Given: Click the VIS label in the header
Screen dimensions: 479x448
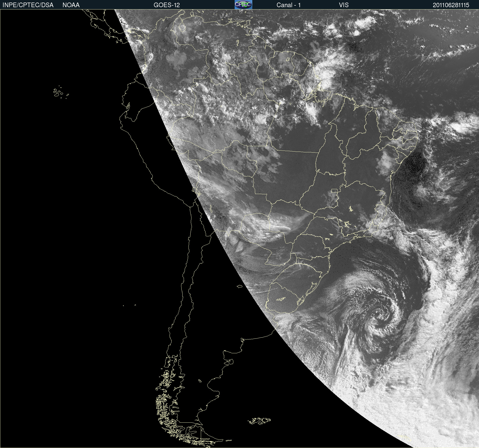Looking at the screenshot, I should [x=344, y=5].
